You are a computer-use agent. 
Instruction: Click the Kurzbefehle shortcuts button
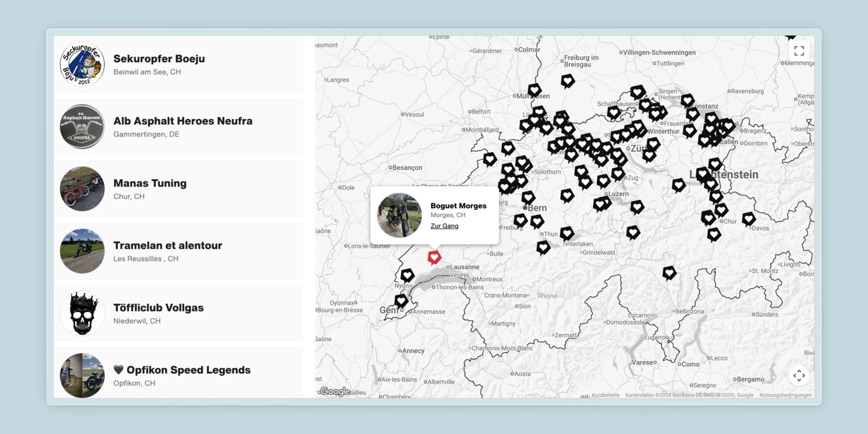pyautogui.click(x=605, y=395)
